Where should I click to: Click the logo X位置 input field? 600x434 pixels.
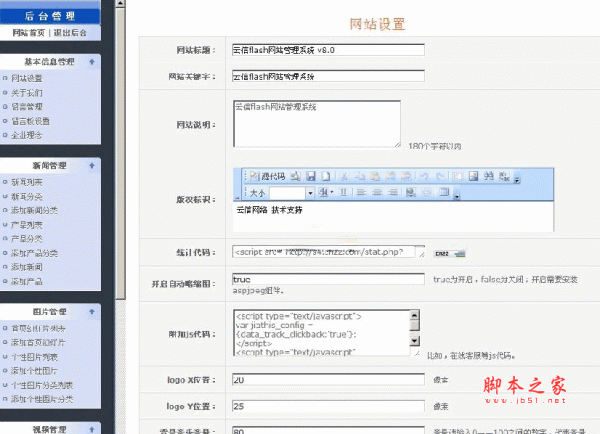[x=328, y=380]
